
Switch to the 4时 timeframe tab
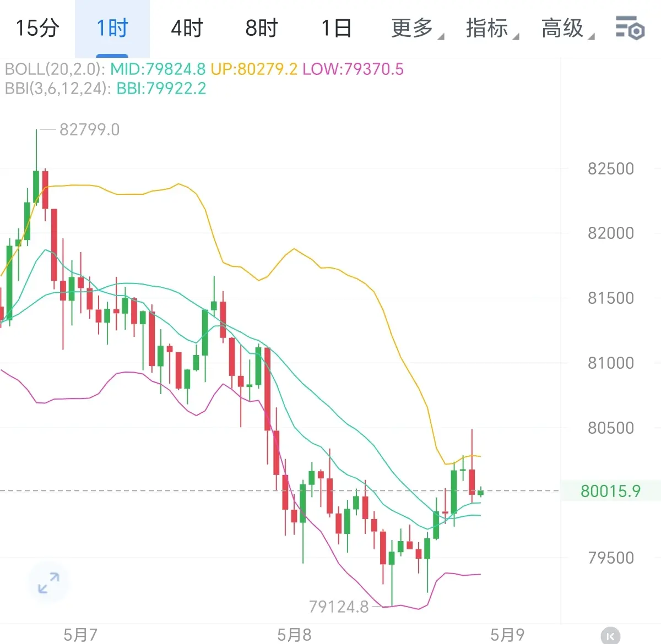pos(187,28)
